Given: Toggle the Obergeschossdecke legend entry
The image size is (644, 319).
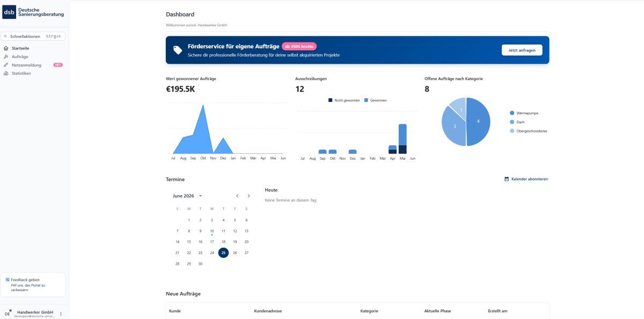Looking at the screenshot, I should click(x=528, y=131).
